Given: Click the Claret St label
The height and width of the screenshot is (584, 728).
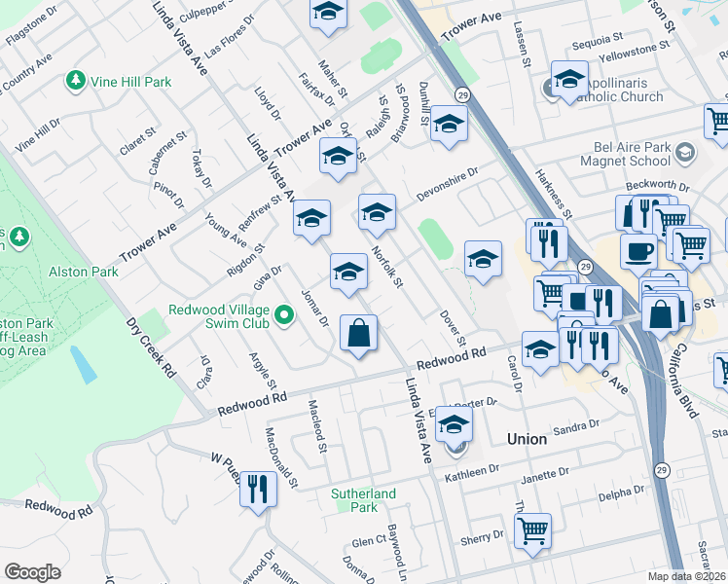Looking at the screenshot, I should (138, 141).
